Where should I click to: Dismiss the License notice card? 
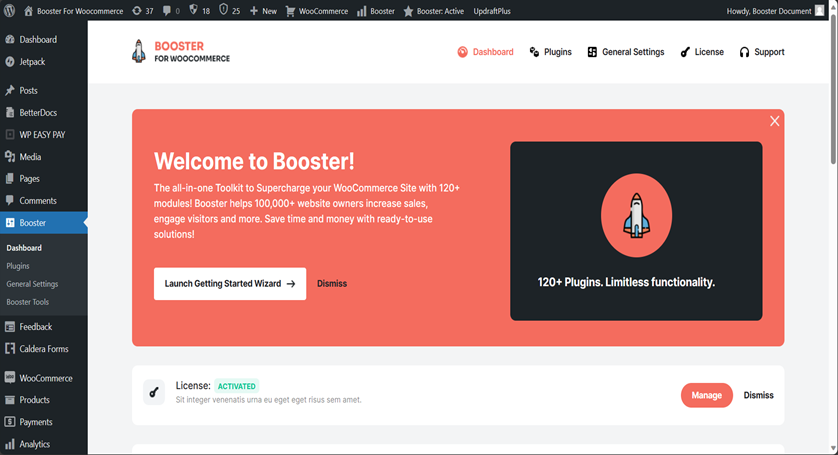[758, 395]
